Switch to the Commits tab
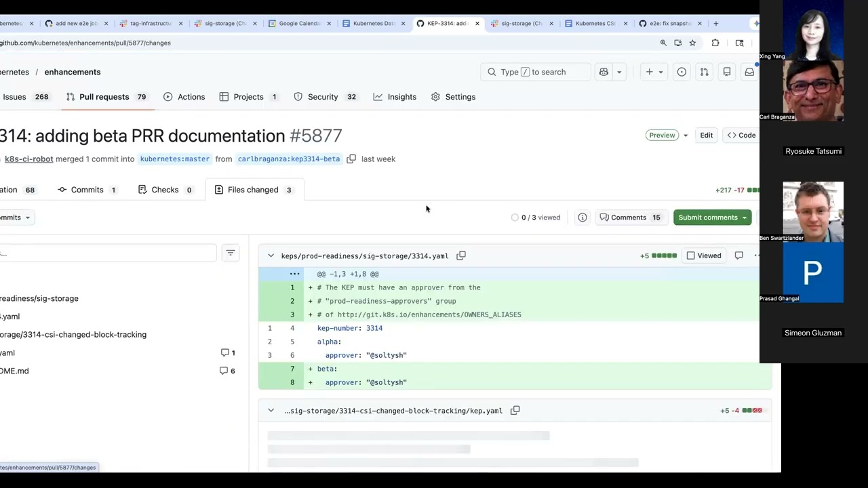This screenshot has height=488, width=868. coord(87,190)
